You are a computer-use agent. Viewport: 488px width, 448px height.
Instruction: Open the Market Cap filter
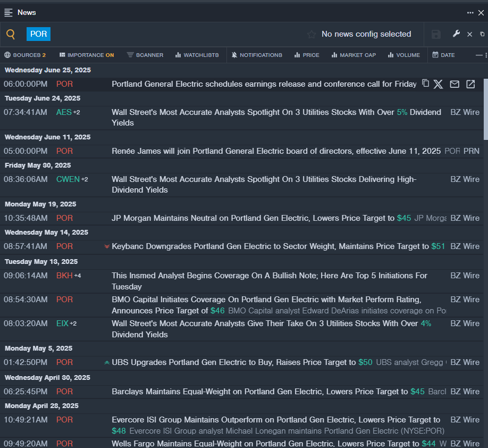[x=354, y=55]
